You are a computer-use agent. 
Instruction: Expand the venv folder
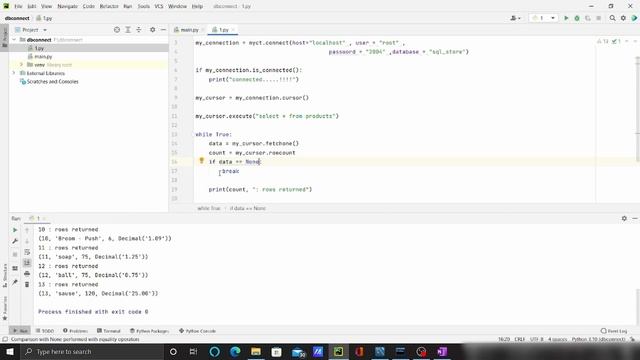(x=22, y=64)
